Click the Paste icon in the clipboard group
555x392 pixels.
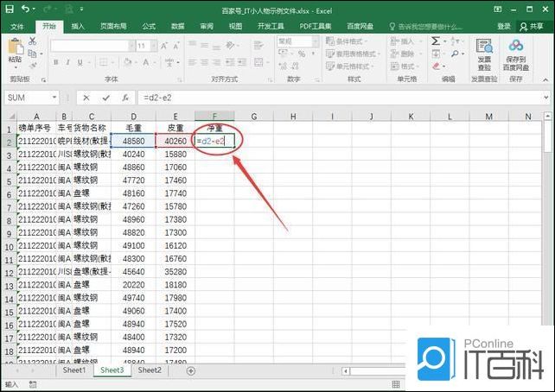(15, 50)
